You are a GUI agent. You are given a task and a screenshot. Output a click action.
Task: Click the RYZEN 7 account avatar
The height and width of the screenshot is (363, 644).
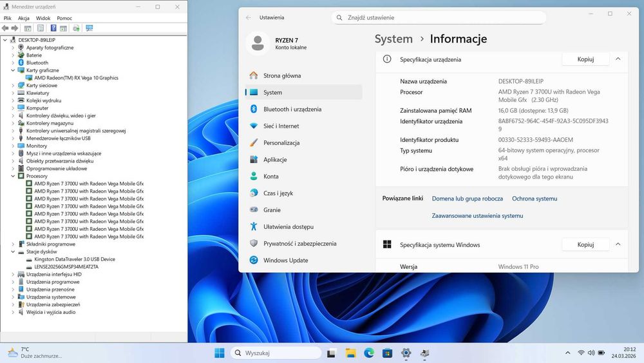point(258,43)
